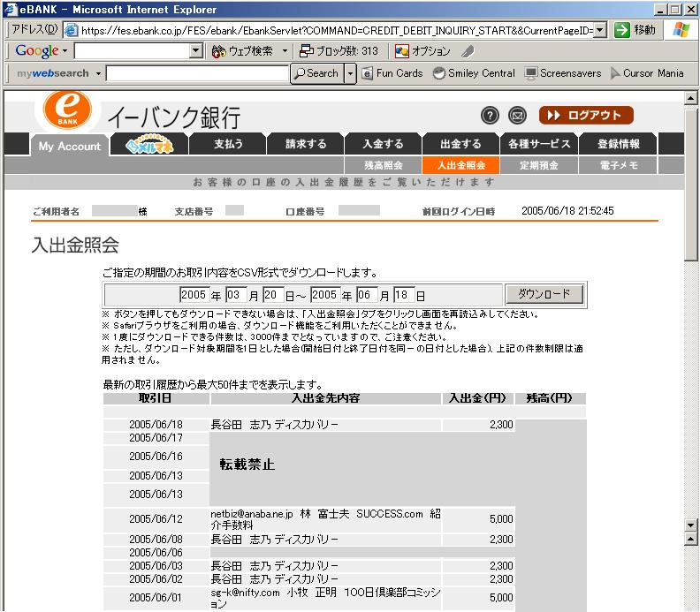This screenshot has height=612, width=700.
Task: Expand the address bar URL dropdown
Action: click(600, 30)
